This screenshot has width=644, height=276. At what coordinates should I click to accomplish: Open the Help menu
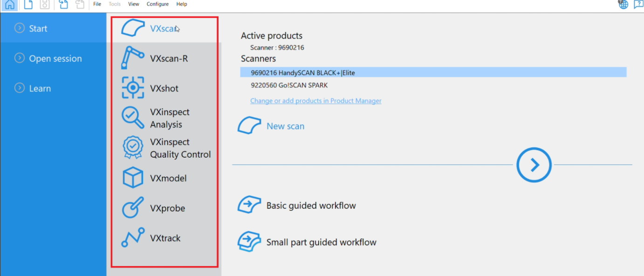point(182,4)
